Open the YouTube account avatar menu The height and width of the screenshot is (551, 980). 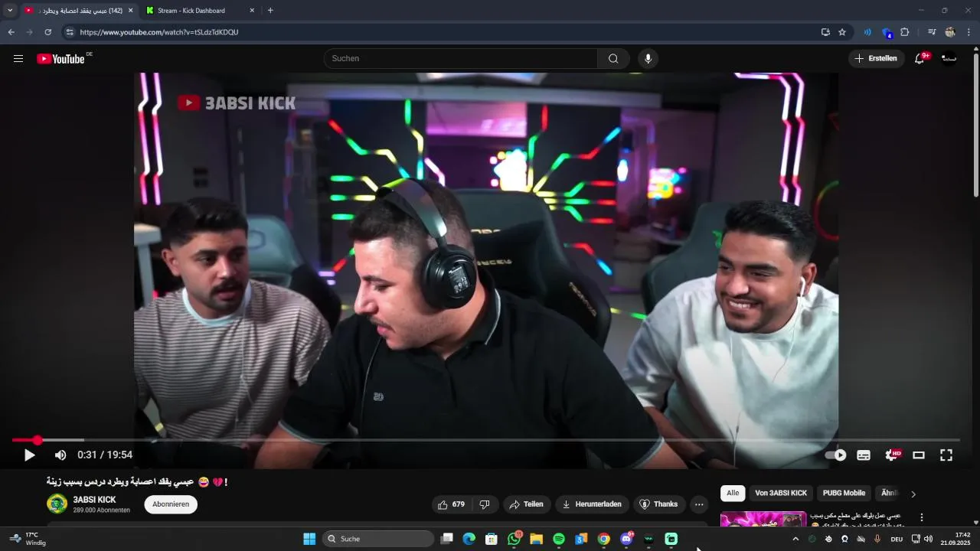(949, 59)
